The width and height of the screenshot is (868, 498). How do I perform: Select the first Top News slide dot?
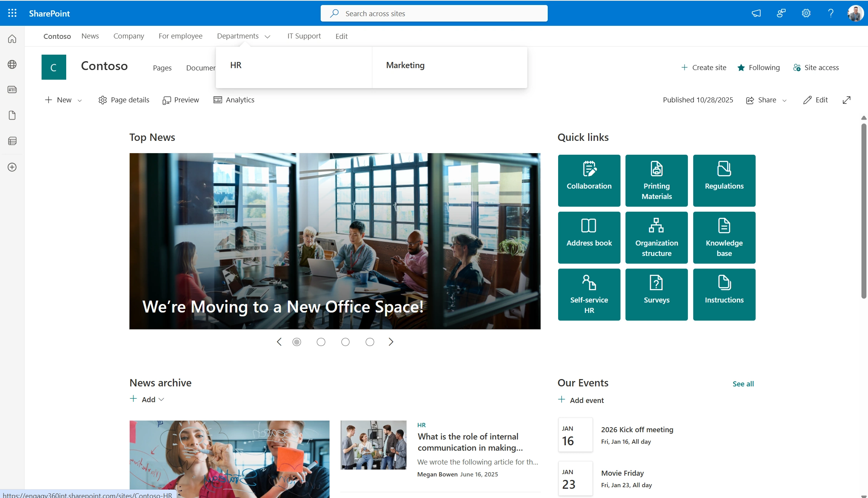tap(296, 342)
